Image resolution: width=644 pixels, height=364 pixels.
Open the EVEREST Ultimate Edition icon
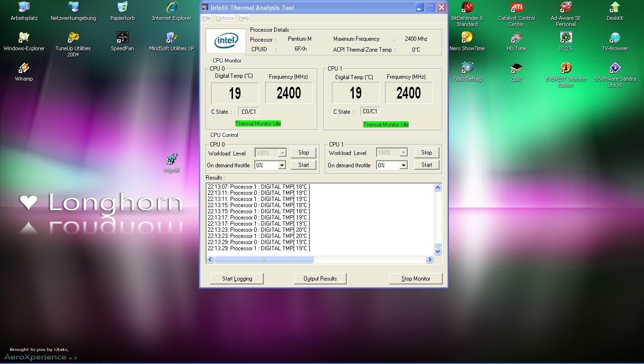565,75
